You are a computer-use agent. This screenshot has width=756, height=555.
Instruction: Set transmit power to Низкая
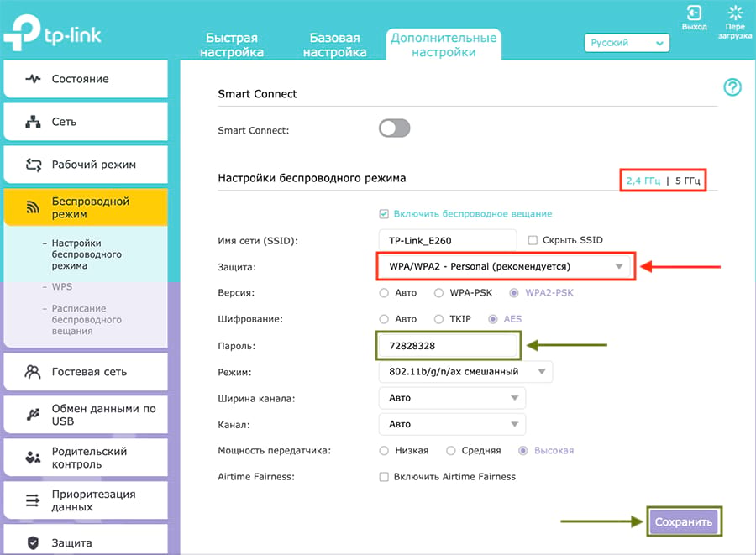384,450
